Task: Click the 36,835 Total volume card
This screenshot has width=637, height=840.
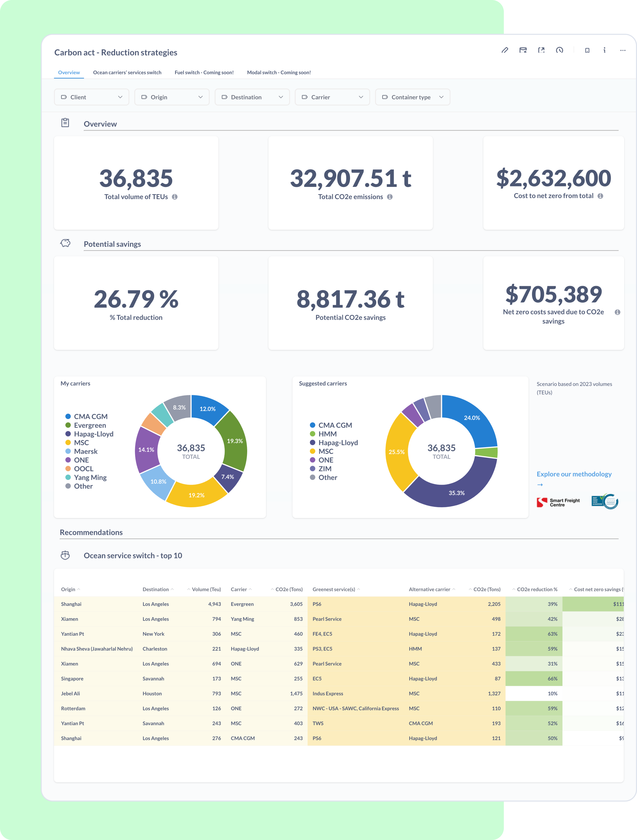Action: point(136,183)
